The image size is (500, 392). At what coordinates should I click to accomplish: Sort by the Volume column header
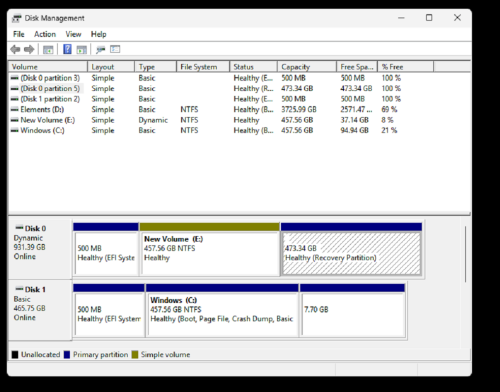(x=48, y=67)
